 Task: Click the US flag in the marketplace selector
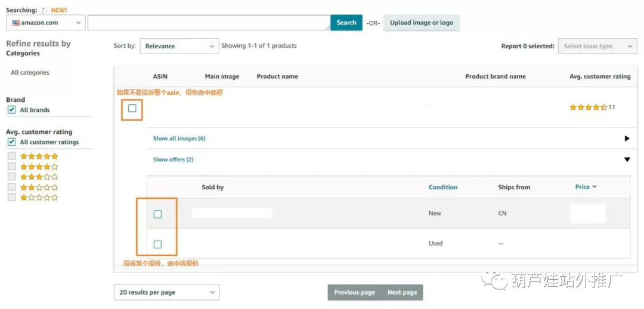coord(16,23)
